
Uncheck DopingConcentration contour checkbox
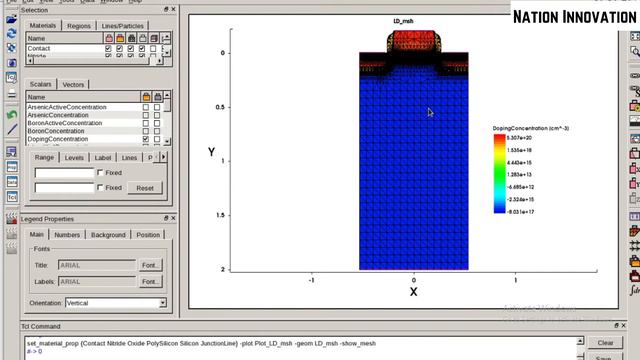(146, 139)
